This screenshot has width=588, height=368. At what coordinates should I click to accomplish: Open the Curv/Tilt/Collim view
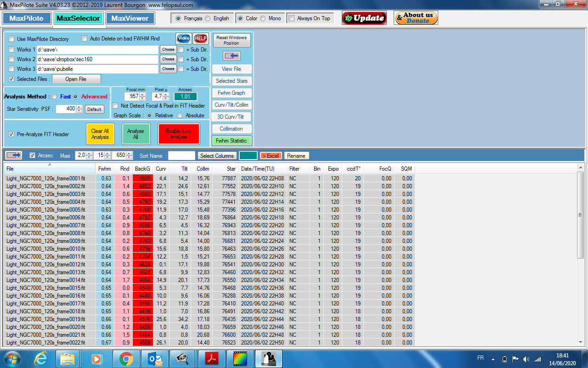click(x=232, y=105)
